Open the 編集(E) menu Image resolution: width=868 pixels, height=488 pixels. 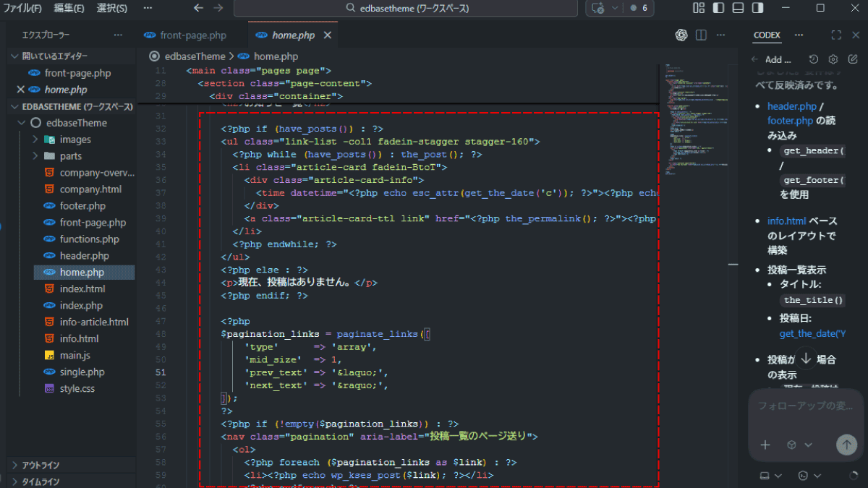point(69,8)
